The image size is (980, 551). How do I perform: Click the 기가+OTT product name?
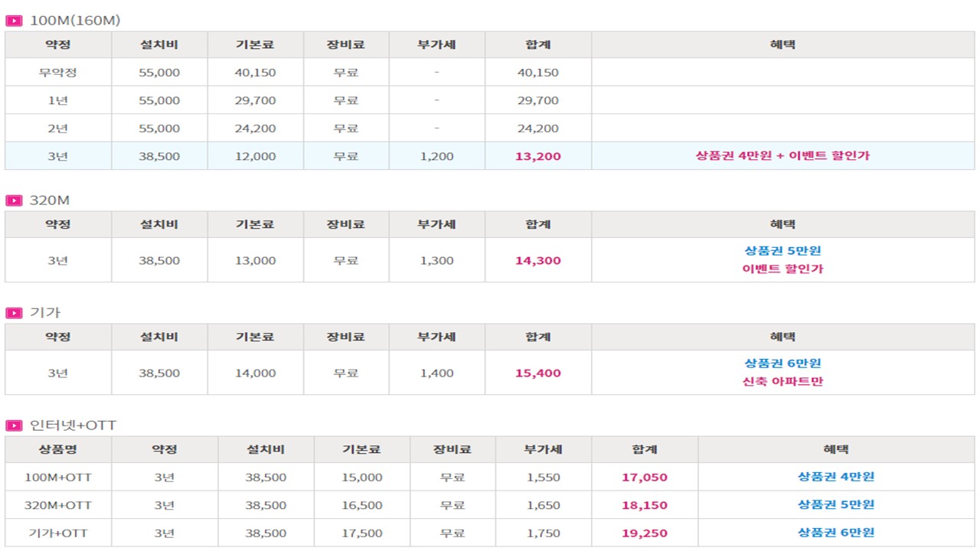[58, 533]
